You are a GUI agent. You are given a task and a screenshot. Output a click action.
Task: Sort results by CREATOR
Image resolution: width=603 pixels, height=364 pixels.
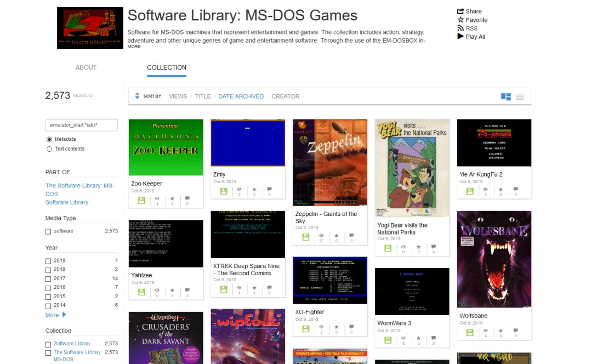click(x=286, y=96)
